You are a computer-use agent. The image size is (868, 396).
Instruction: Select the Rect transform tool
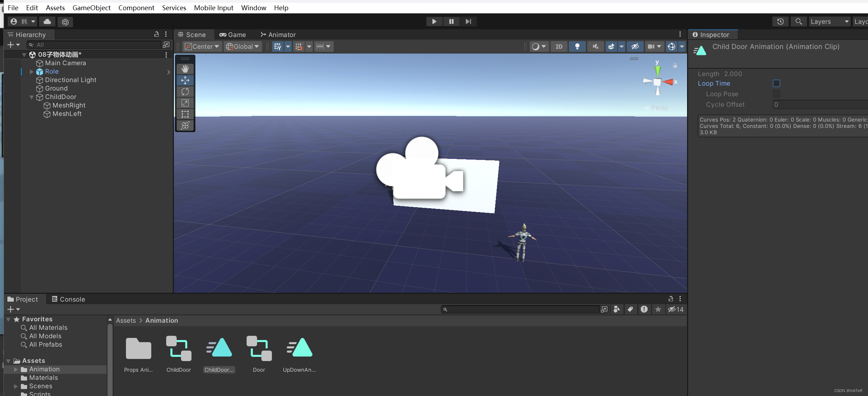[185, 114]
